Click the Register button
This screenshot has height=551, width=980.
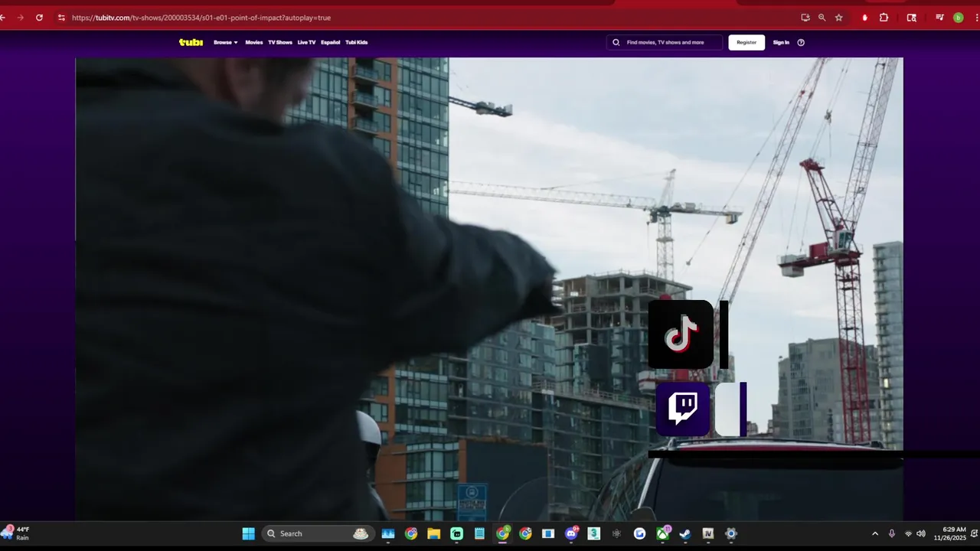[746, 42]
